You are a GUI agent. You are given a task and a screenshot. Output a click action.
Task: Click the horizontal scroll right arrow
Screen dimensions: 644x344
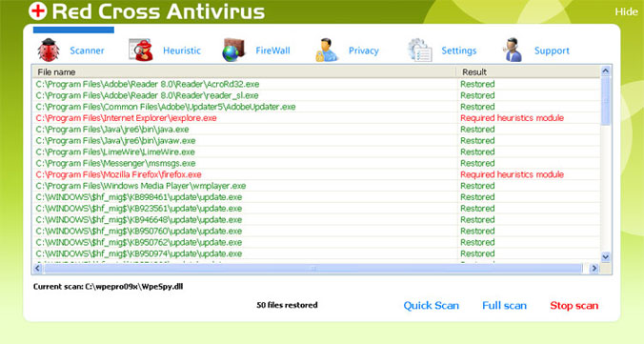pyautogui.click(x=594, y=269)
